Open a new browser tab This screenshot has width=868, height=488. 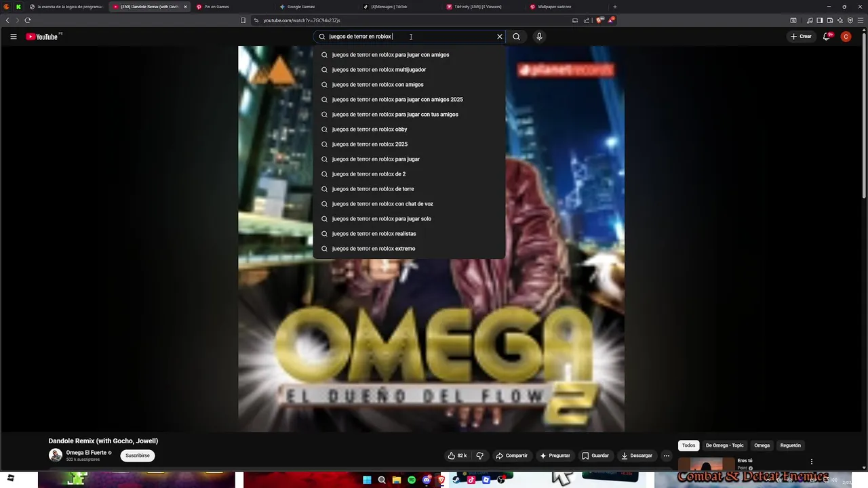[x=615, y=7]
